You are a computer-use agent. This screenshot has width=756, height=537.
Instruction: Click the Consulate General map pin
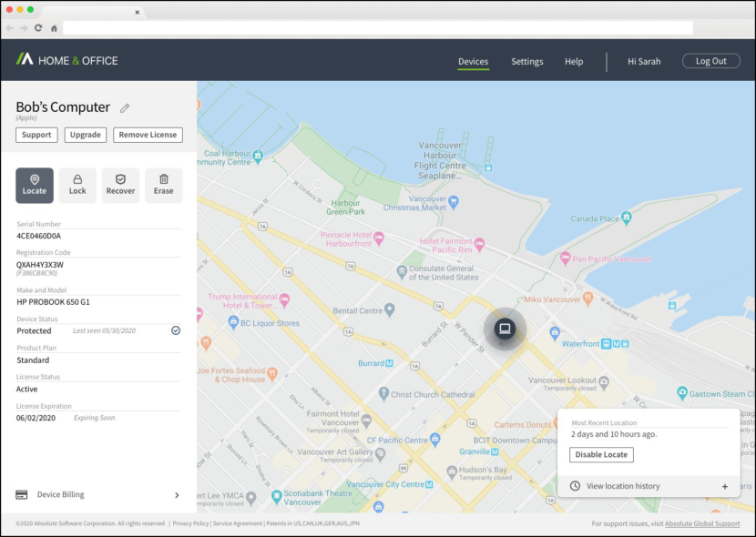point(402,272)
